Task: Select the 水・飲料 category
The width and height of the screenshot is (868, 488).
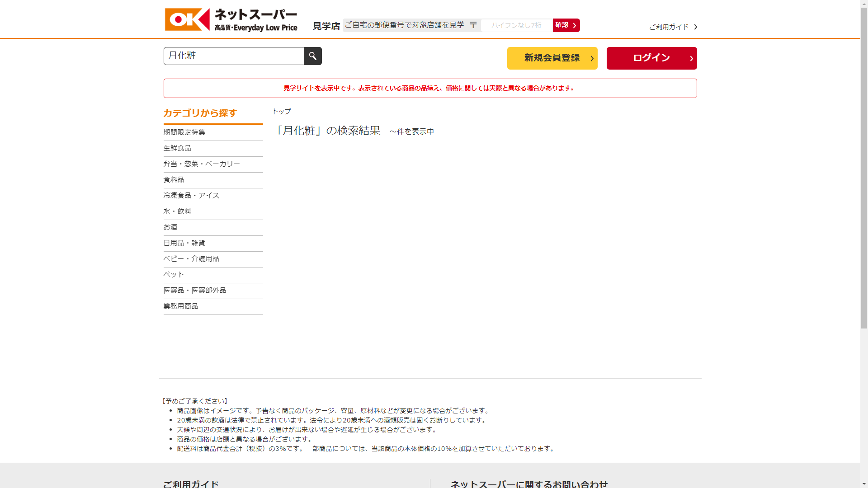Action: click(177, 211)
